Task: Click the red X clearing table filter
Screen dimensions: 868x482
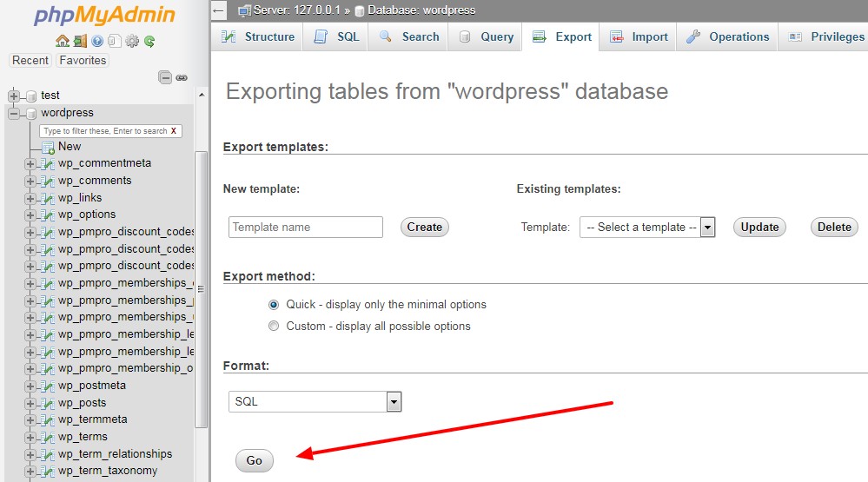Action: click(173, 131)
